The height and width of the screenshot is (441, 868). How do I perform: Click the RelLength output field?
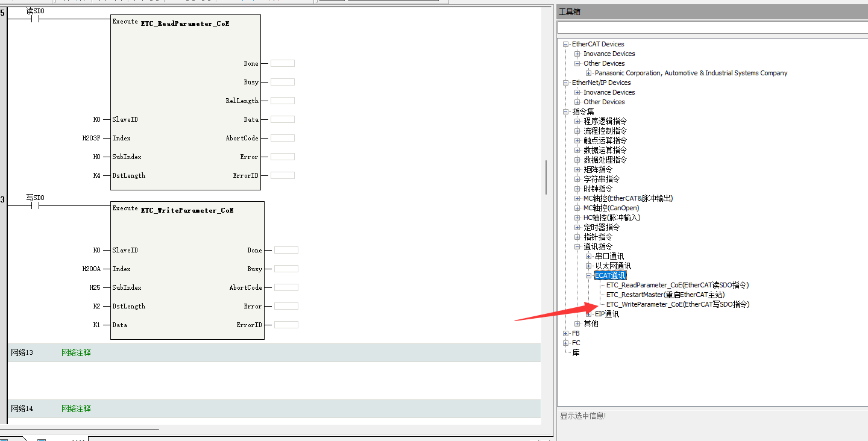pos(283,101)
